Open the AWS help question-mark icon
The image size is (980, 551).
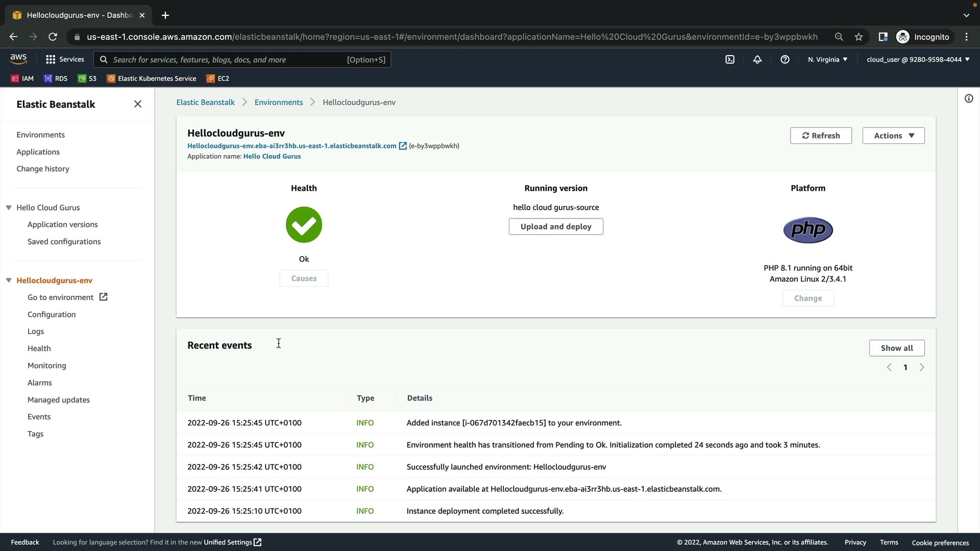pos(785,60)
